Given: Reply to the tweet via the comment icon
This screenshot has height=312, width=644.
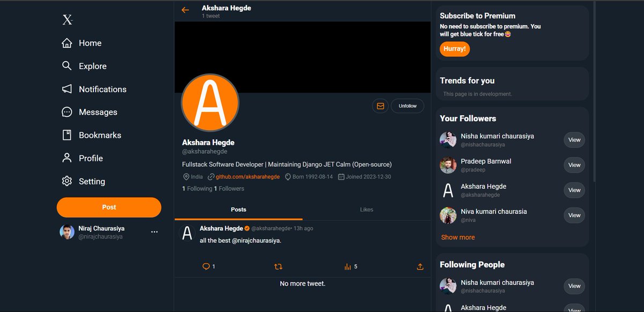Looking at the screenshot, I should pos(206,266).
